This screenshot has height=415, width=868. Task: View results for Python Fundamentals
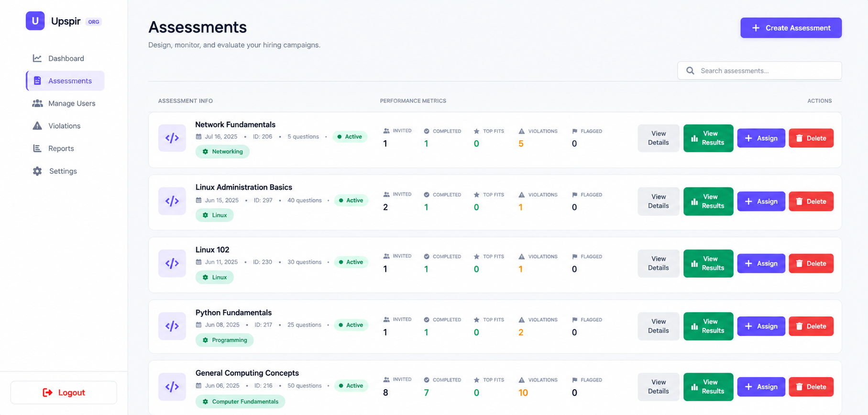coord(708,326)
